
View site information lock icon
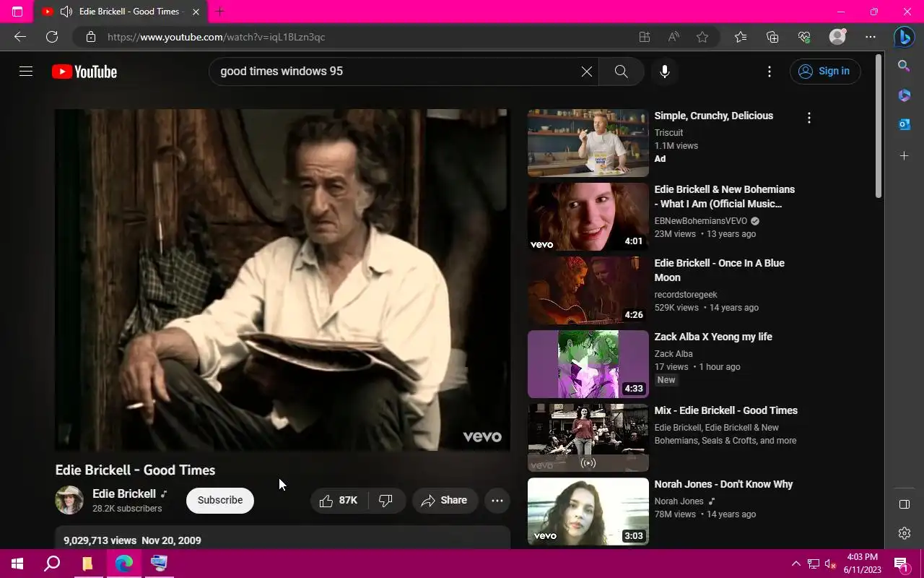[x=90, y=37]
